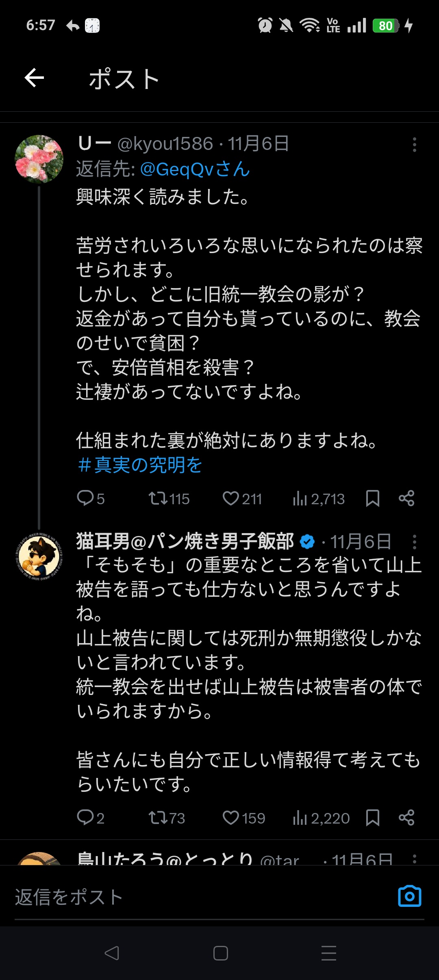Screen dimensions: 439x980
Task: Like Uー's post with 211 likes
Action: (231, 498)
